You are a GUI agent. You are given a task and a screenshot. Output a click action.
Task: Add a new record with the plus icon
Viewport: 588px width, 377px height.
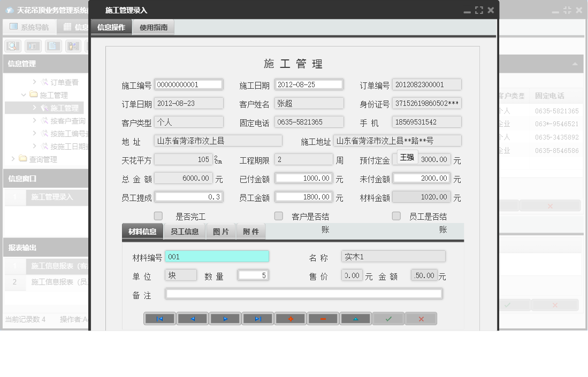(291, 318)
